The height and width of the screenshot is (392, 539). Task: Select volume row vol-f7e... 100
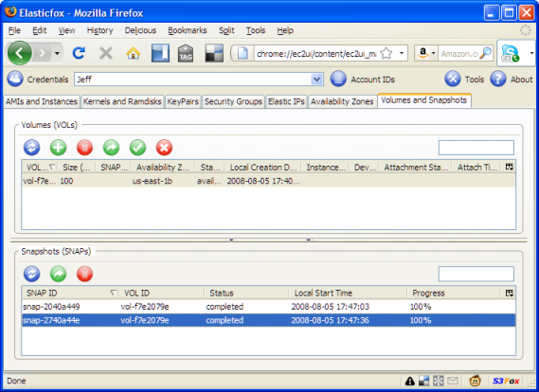(268, 181)
